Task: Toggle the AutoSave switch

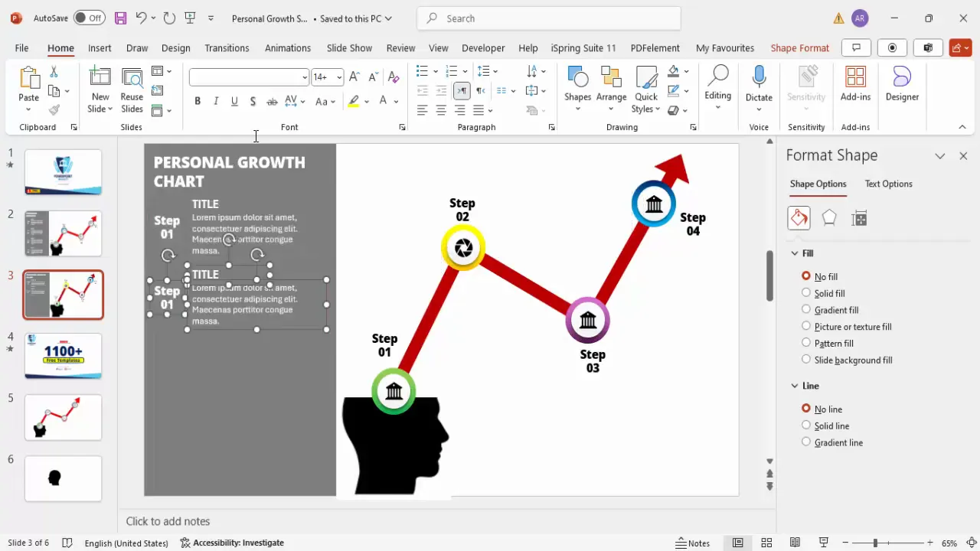Action: point(89,18)
